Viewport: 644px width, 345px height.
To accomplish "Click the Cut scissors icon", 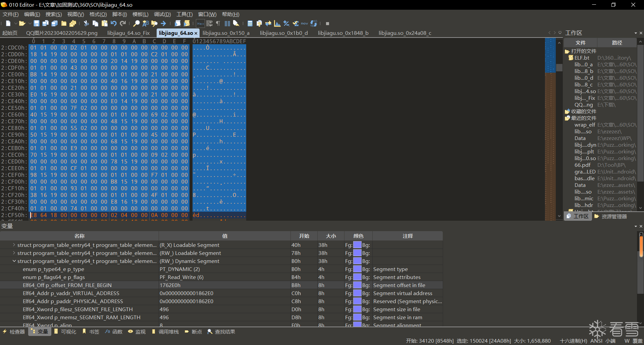I will [86, 23].
